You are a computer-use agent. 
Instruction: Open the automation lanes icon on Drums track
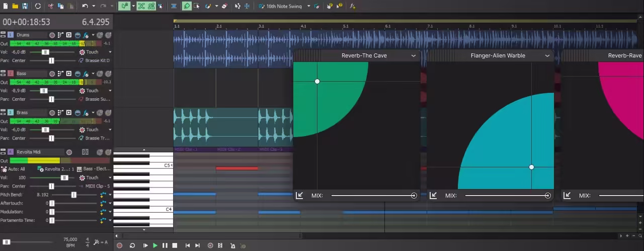60,35
